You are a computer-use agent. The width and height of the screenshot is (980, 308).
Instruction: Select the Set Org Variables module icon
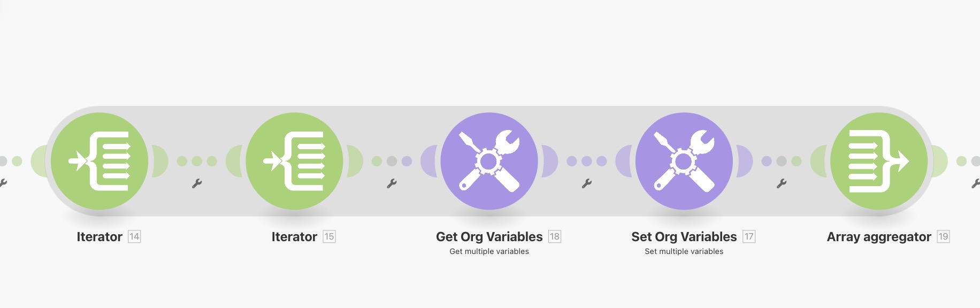[x=684, y=161]
